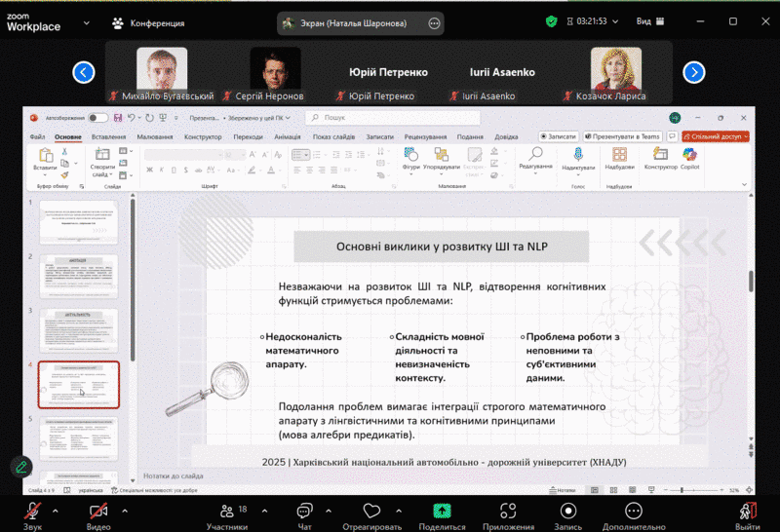The height and width of the screenshot is (532, 780).
Task: Unmute the microphone in Zoom toolbar
Action: [32, 510]
